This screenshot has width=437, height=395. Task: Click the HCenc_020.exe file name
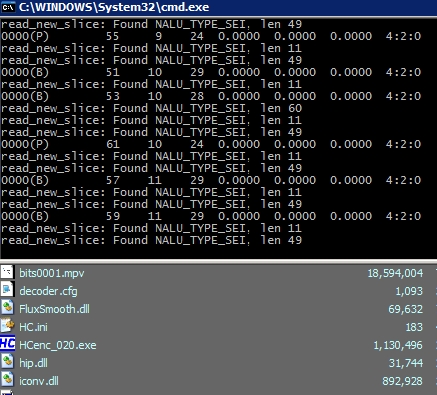(58, 345)
